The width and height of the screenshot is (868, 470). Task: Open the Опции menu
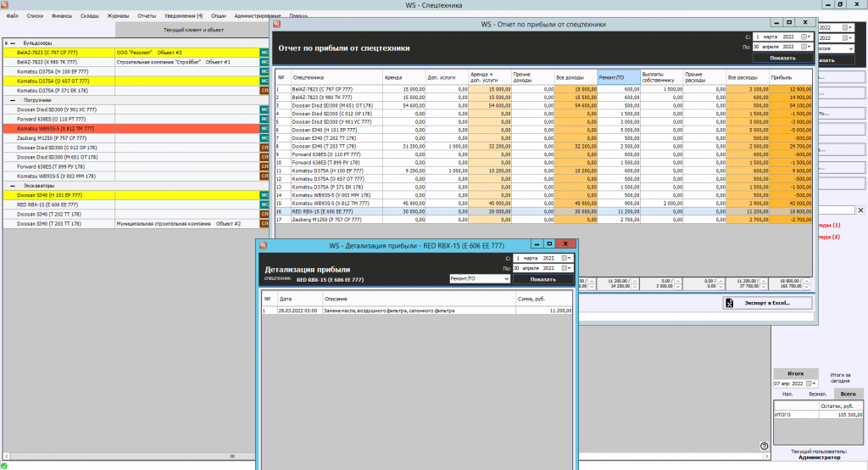218,16
